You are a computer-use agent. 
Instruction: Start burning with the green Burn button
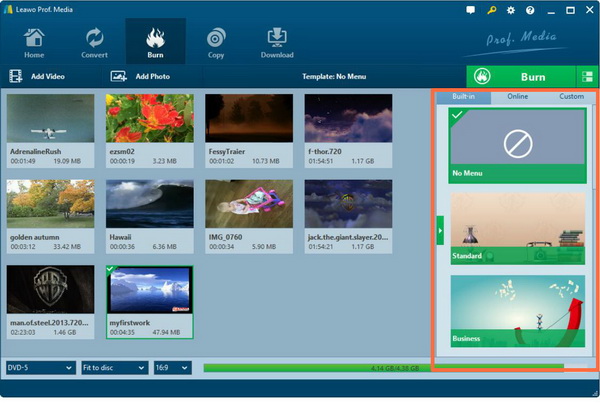521,77
